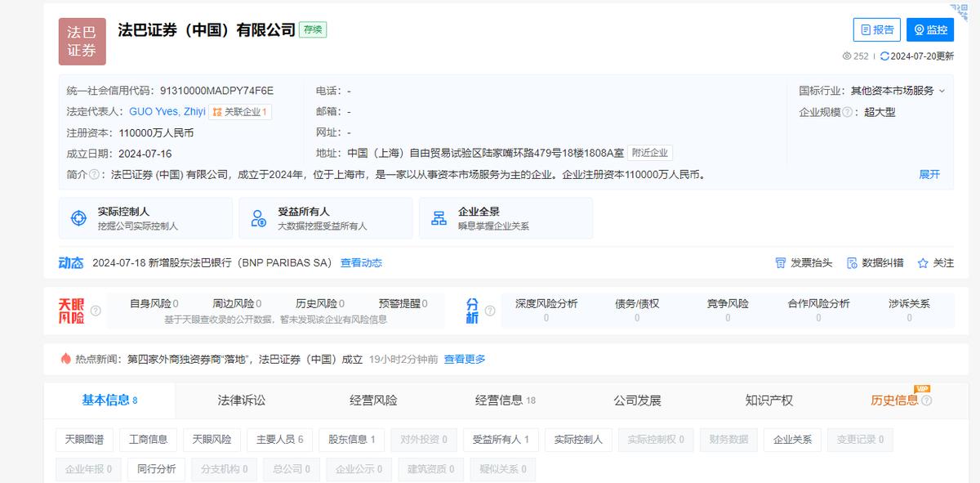
Task: Open 债务/债权 entry
Action: point(637,310)
